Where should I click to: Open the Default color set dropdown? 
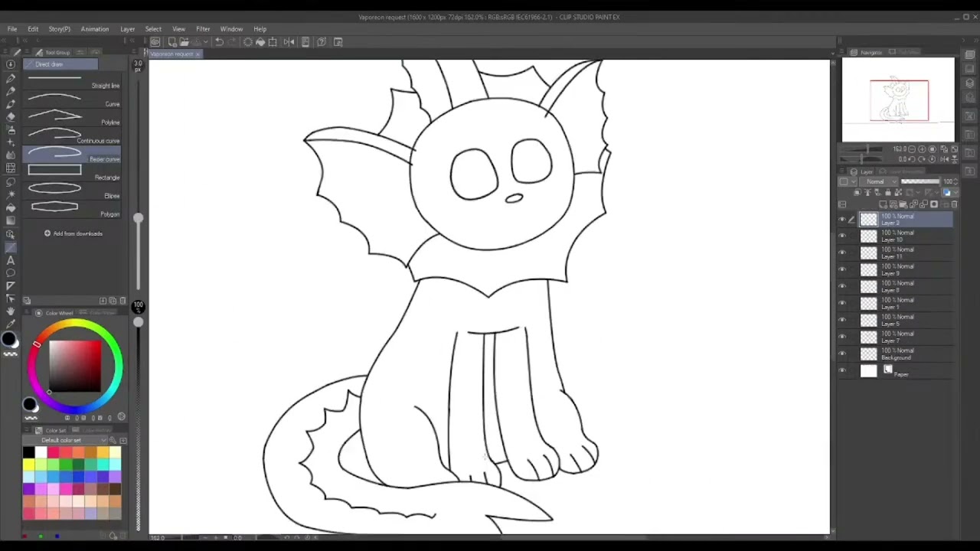point(65,441)
